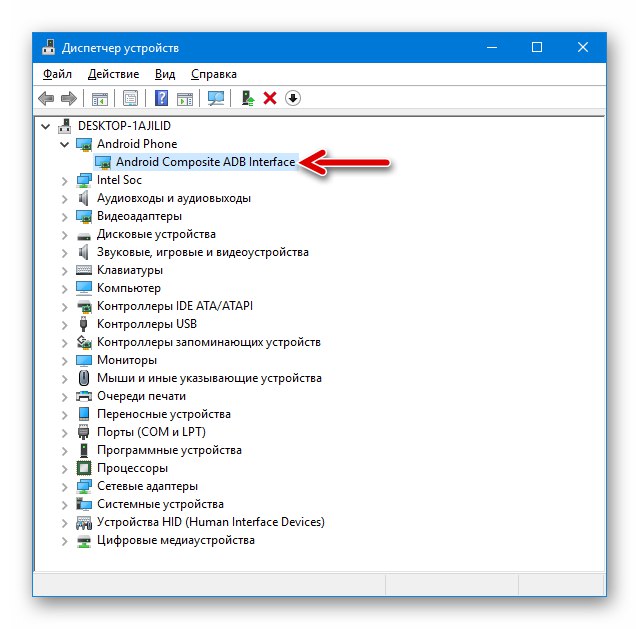The height and width of the screenshot is (629, 639).
Task: Open Help with the question mark icon
Action: coord(161,98)
